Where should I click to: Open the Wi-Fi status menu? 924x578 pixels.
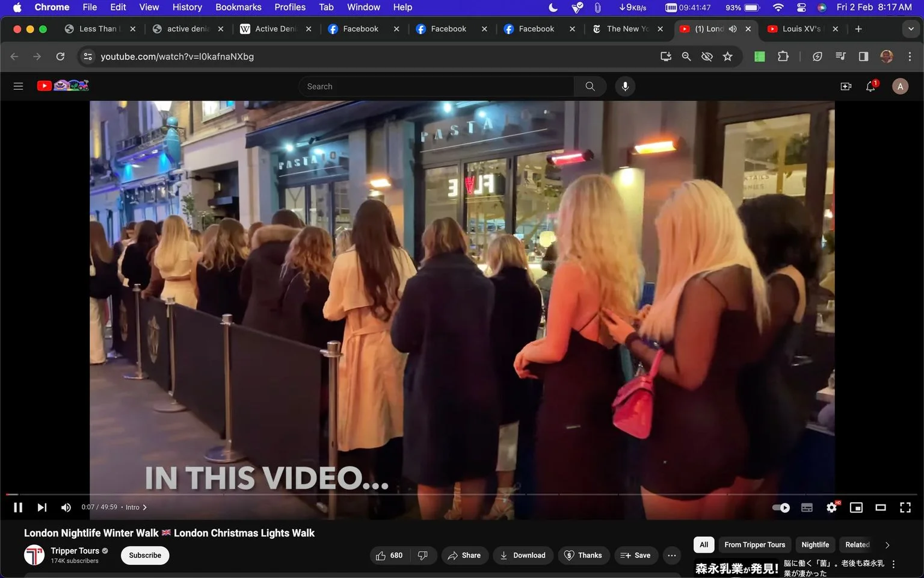[x=778, y=7]
